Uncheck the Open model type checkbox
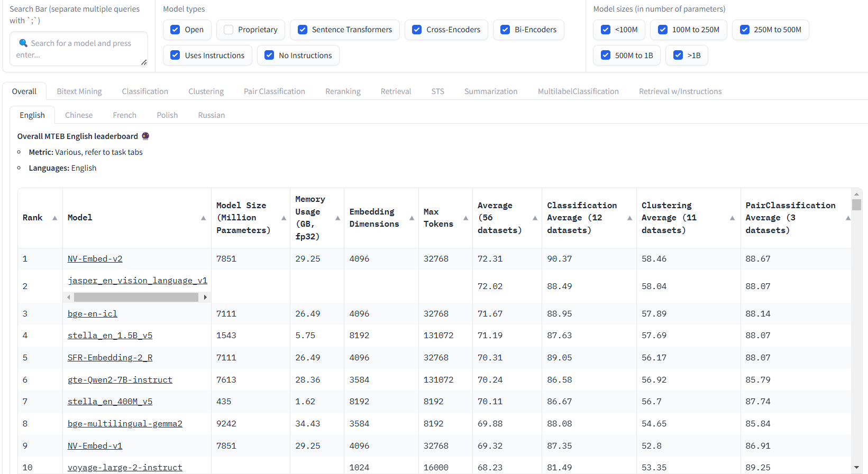 (x=175, y=30)
